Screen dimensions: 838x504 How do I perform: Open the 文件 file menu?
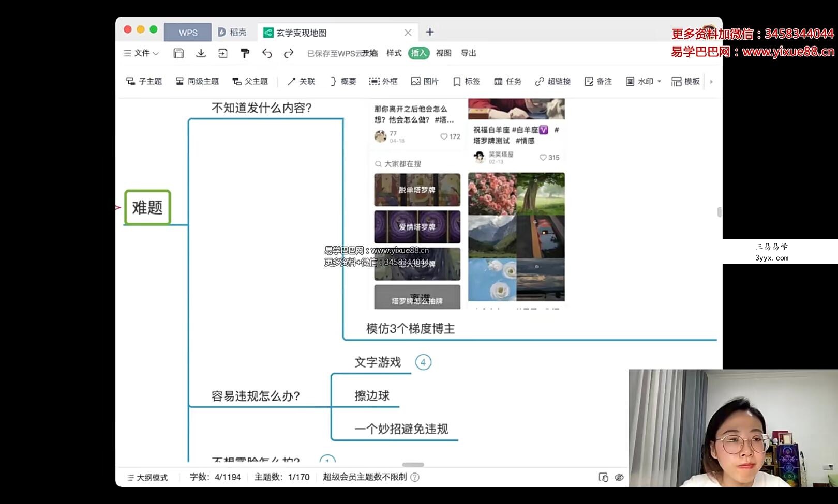[x=141, y=53]
